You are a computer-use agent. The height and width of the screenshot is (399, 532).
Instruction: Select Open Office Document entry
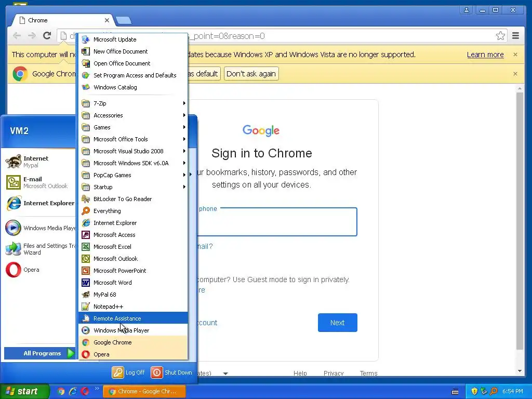point(133,63)
